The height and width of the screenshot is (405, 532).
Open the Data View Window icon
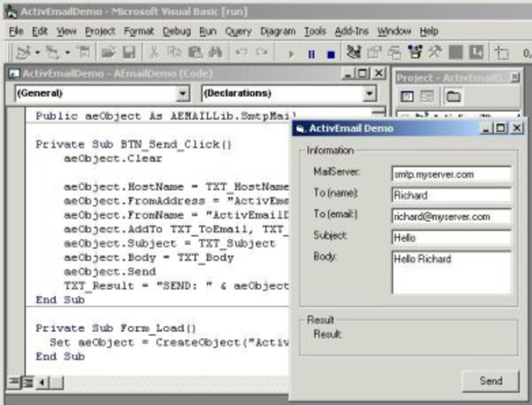(456, 52)
